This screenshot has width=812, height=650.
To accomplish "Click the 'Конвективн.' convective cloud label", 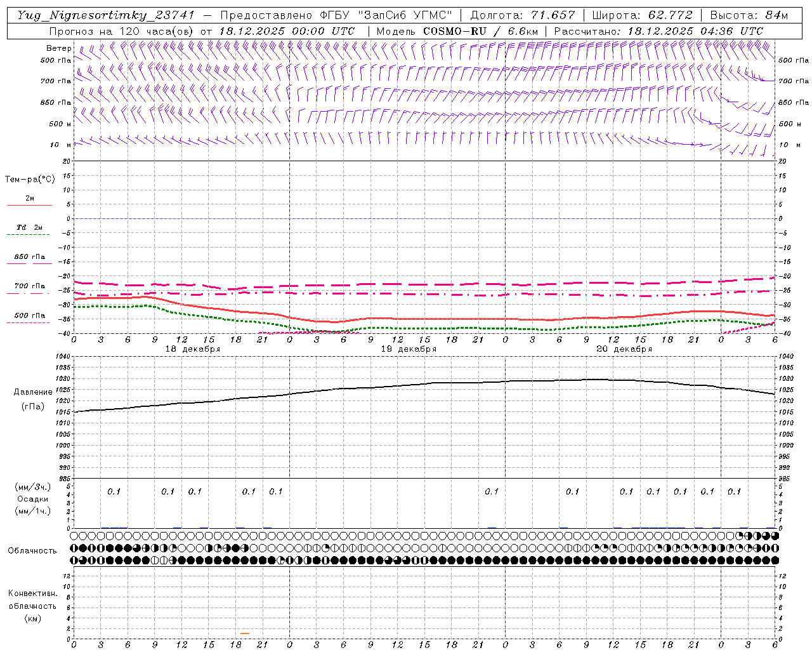I will (32, 594).
